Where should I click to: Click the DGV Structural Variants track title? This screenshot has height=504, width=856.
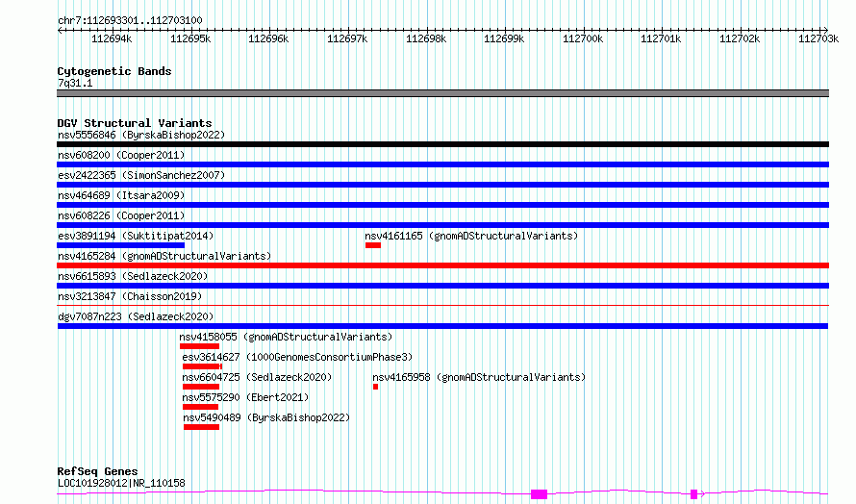click(x=135, y=123)
